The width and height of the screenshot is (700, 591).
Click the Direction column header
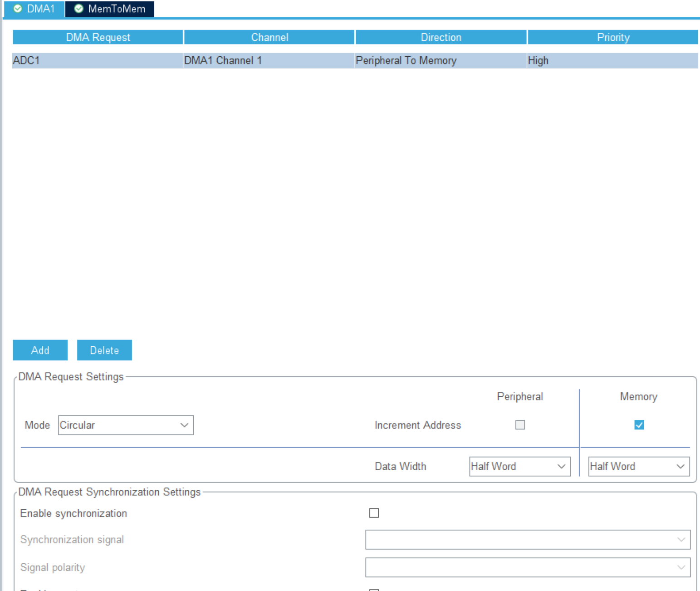441,37
